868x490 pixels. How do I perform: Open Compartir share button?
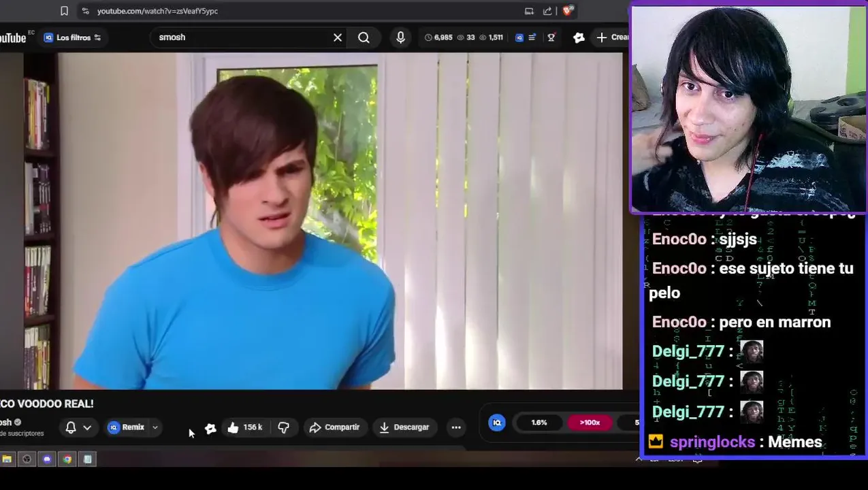[334, 427]
